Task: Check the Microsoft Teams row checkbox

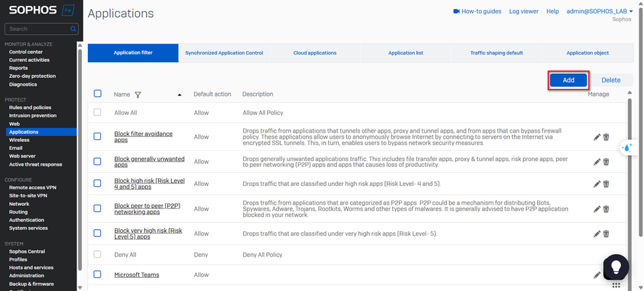Action: [98, 275]
